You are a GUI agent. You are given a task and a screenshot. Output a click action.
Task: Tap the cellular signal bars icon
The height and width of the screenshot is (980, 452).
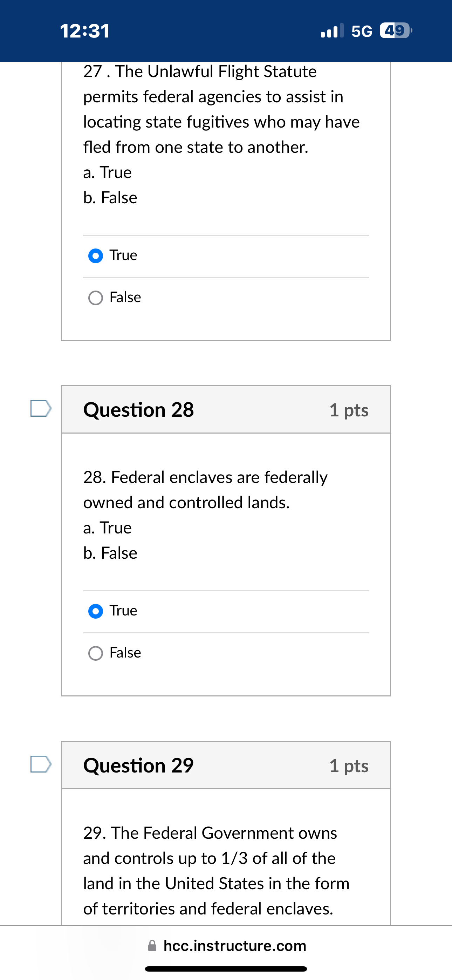(332, 30)
